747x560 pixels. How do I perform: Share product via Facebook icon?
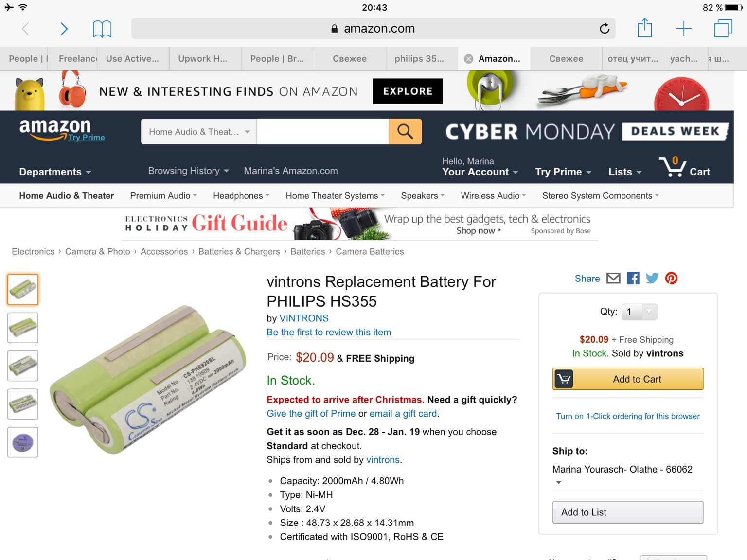coord(633,279)
